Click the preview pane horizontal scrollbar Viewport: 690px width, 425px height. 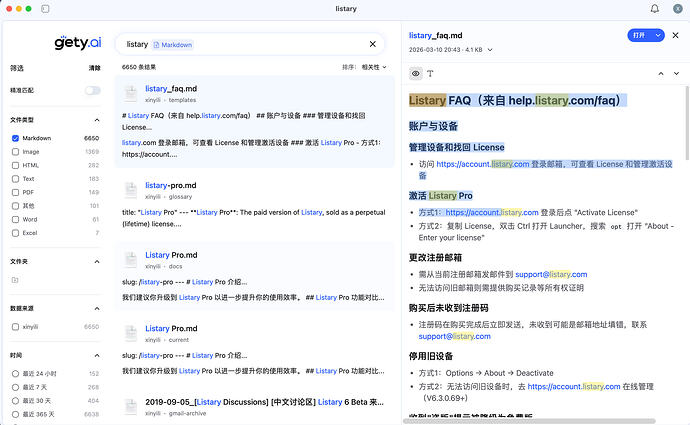tap(529, 421)
